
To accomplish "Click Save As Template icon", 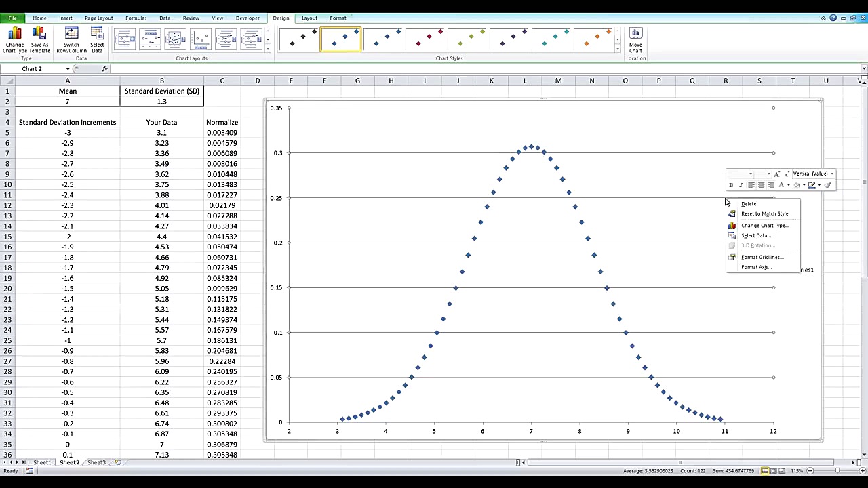I will [x=39, y=41].
